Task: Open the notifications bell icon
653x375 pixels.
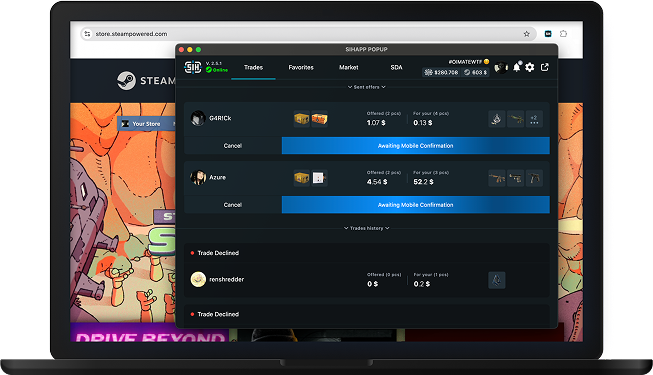Action: coord(517,67)
